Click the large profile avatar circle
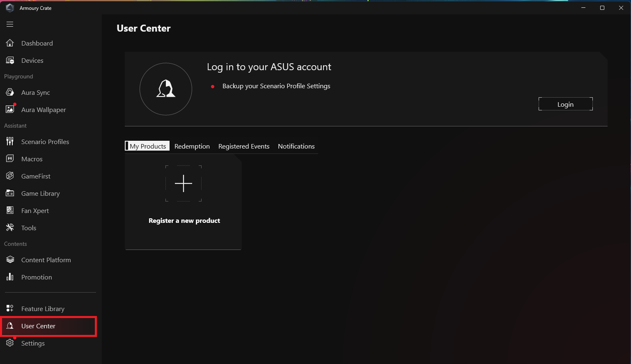631x364 pixels. click(166, 89)
